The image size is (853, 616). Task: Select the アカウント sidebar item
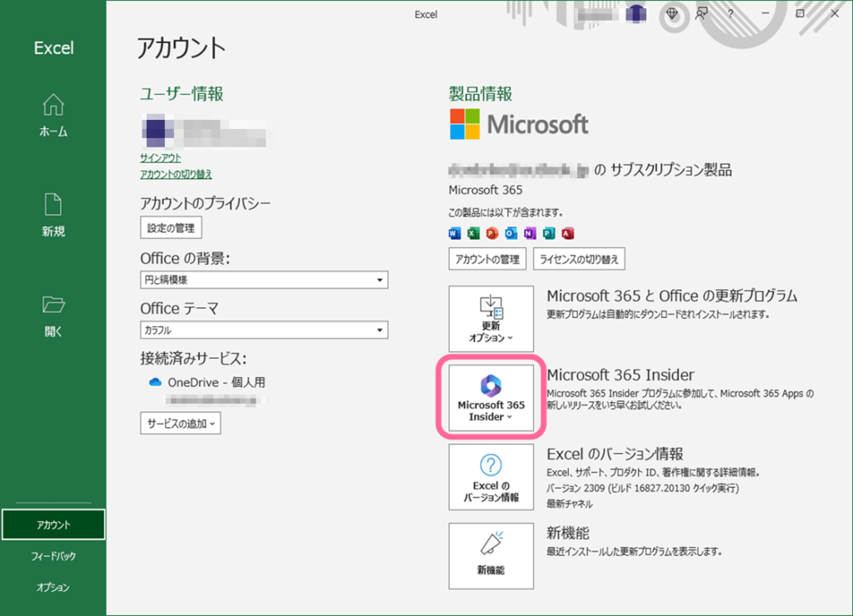[53, 524]
